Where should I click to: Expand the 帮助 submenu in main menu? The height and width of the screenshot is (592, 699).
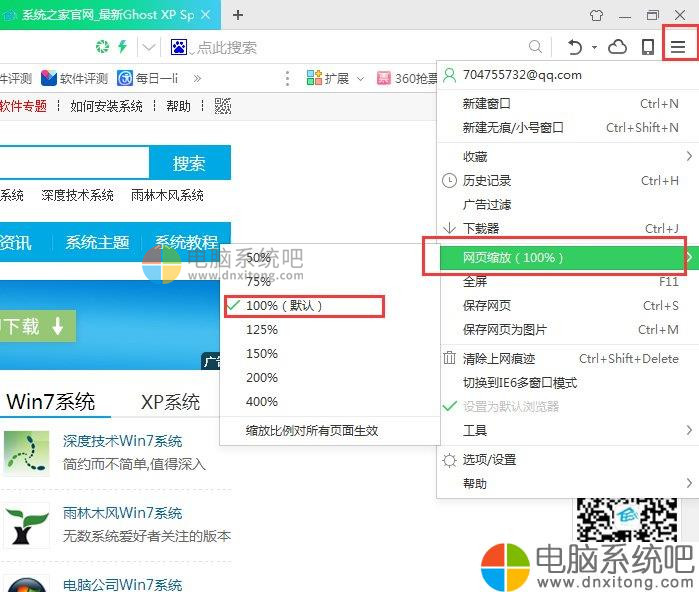pyautogui.click(x=567, y=484)
